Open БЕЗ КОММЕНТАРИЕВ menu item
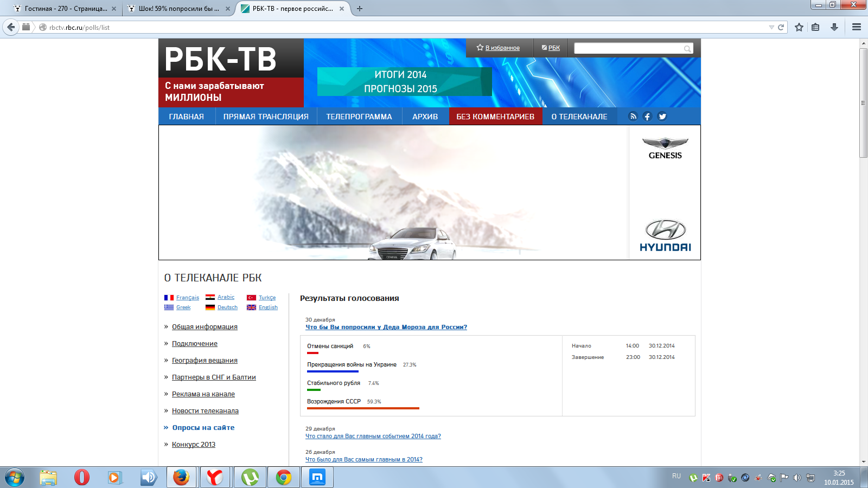 point(495,117)
